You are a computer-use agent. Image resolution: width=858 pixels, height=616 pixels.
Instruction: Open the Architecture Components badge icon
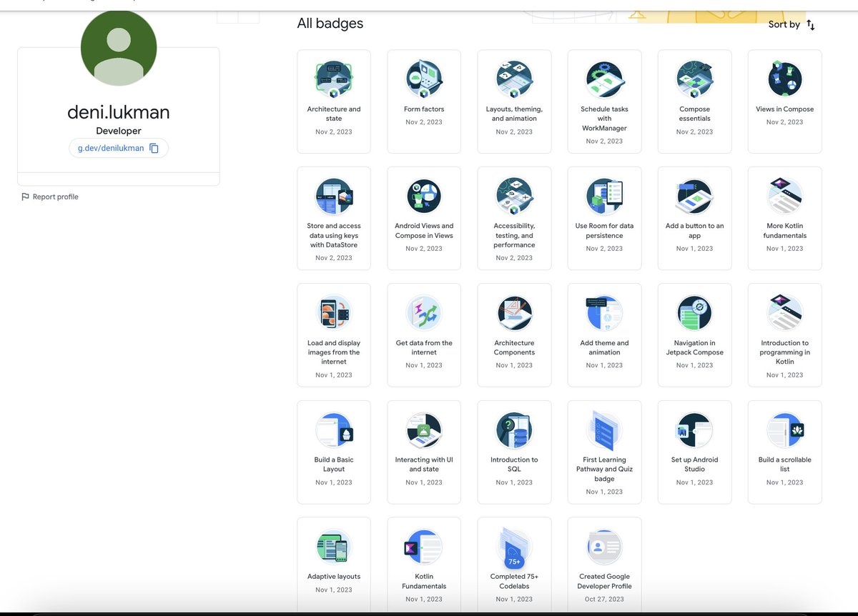click(x=514, y=313)
